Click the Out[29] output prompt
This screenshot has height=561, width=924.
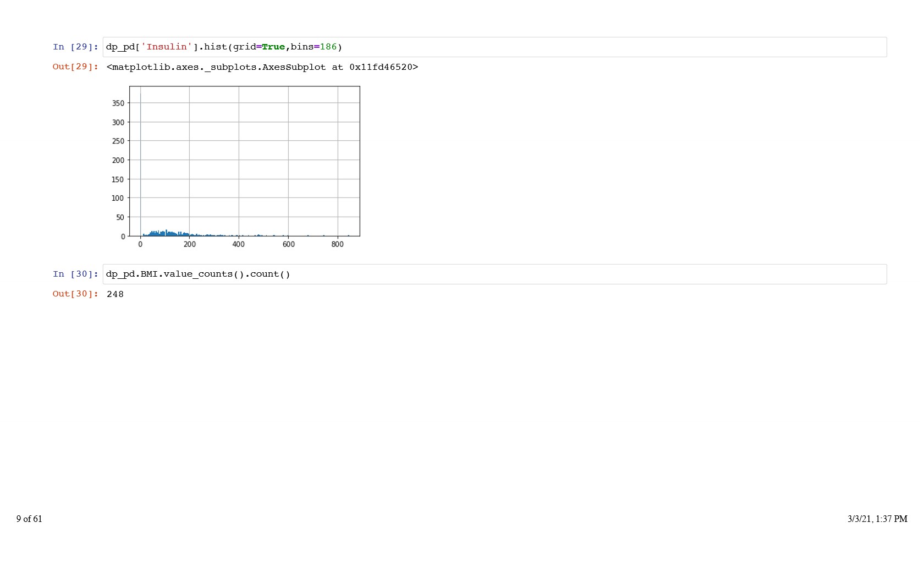[75, 67]
